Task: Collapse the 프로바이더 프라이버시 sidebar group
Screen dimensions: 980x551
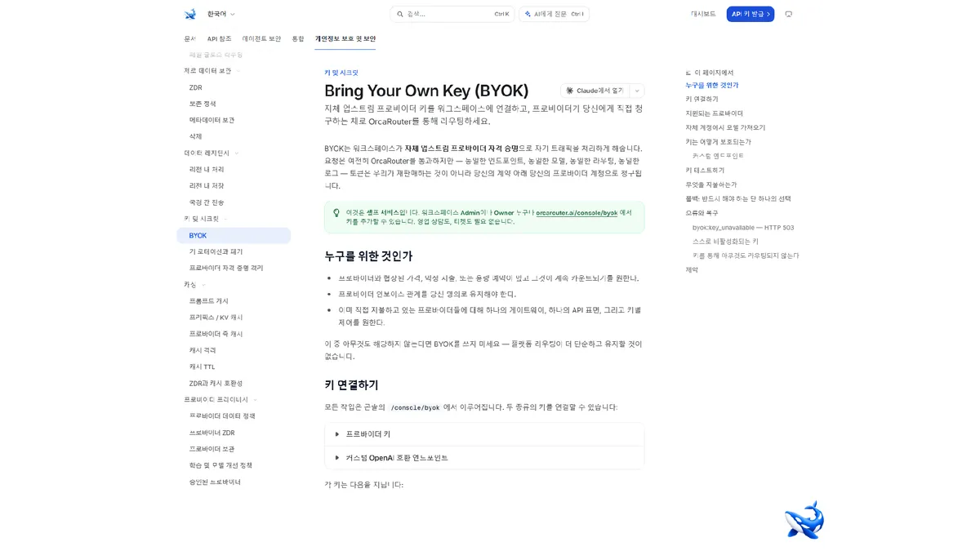Action: click(x=220, y=399)
